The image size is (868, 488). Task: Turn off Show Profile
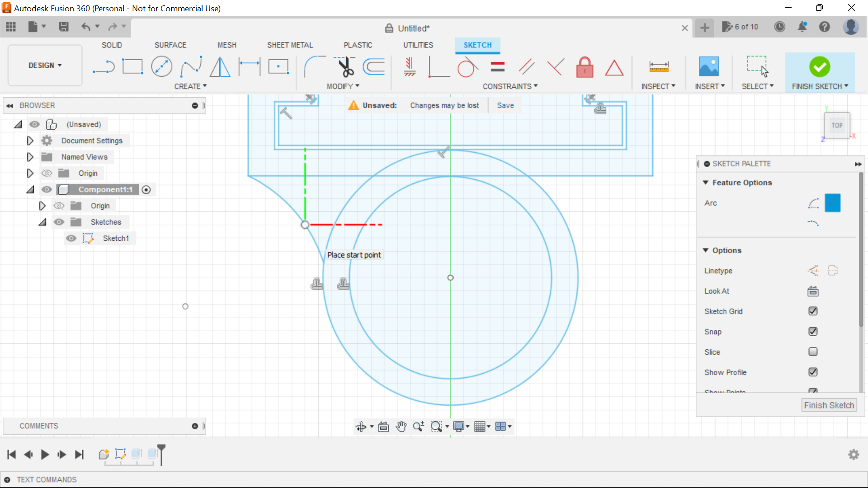813,372
